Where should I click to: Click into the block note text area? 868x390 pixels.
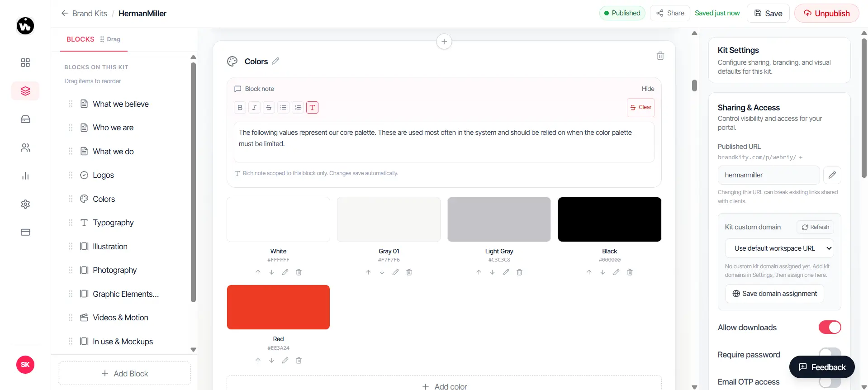click(x=444, y=142)
